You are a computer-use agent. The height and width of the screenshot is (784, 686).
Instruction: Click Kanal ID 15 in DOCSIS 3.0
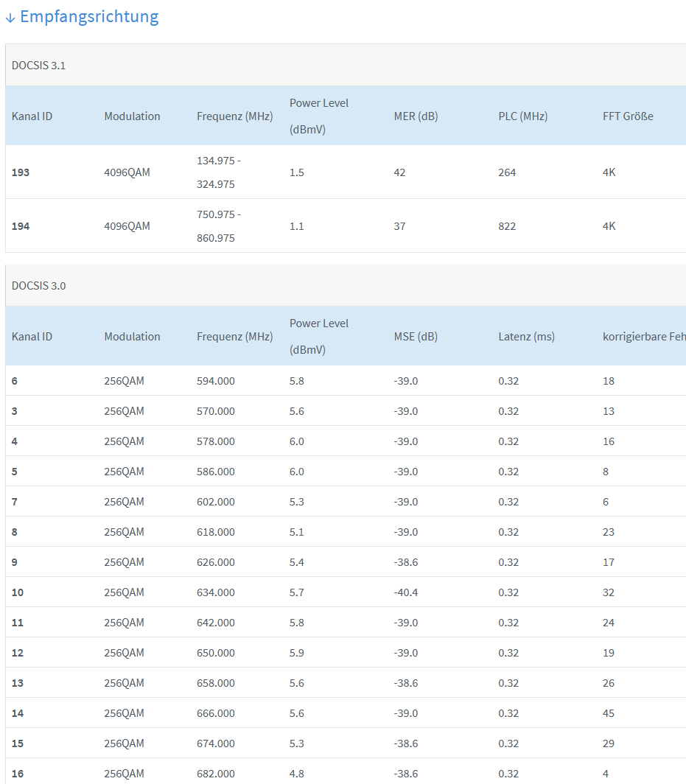[x=18, y=744]
